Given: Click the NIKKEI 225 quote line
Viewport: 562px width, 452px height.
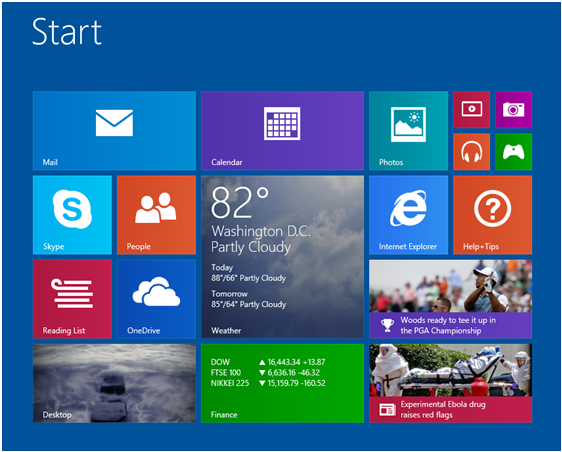Looking at the screenshot, I should (268, 383).
